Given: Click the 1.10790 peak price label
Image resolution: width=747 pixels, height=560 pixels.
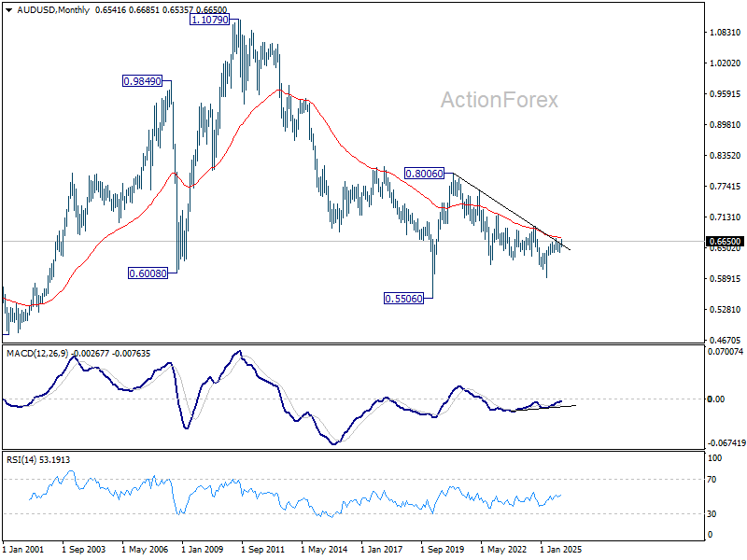Looking at the screenshot, I should tap(209, 20).
